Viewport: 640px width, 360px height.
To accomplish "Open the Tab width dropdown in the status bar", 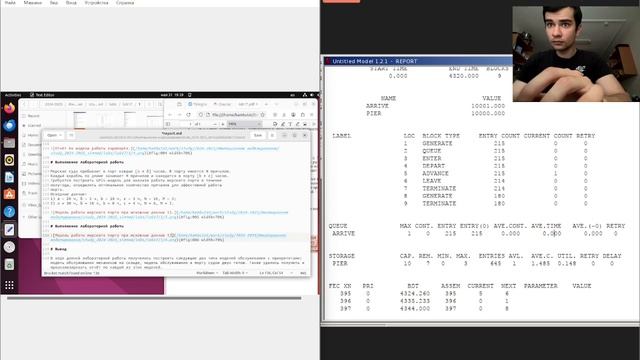I will [235, 273].
